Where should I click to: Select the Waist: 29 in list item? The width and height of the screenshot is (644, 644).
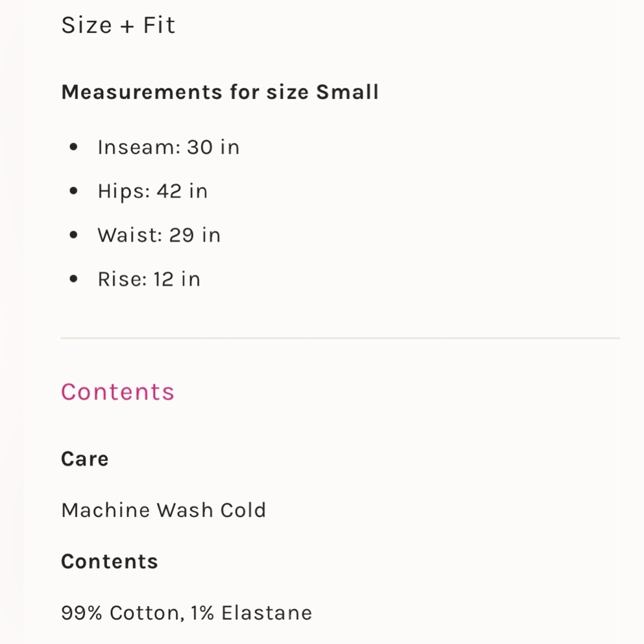click(158, 235)
